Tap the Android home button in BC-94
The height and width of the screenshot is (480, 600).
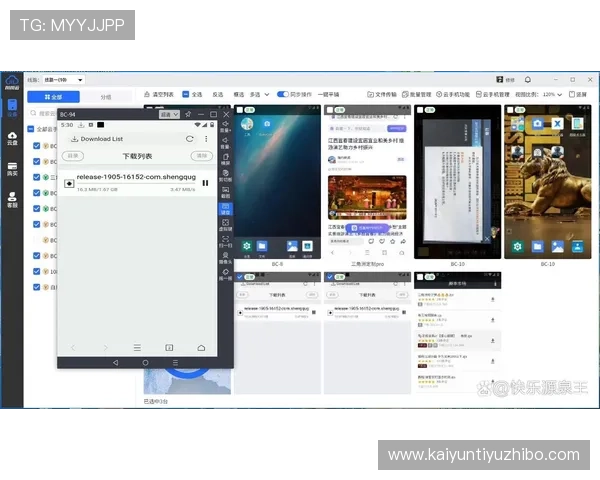coord(145,362)
